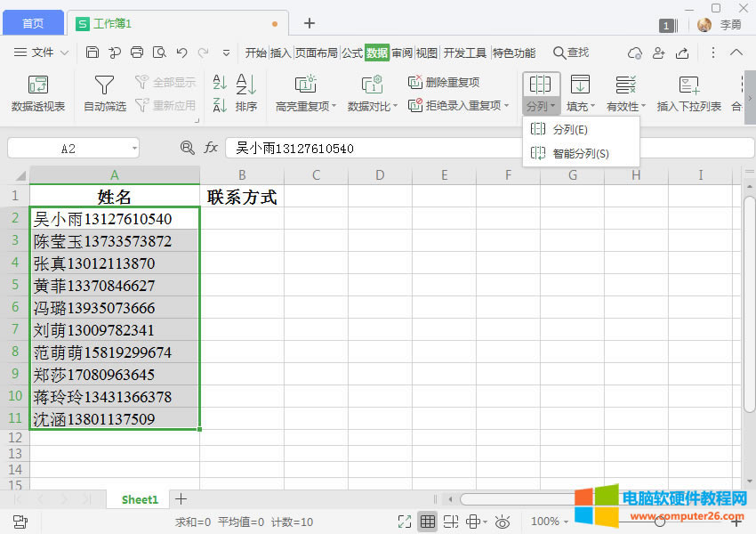Click the 删除重复项 icon button
Viewport: 756px width, 534px height.
click(415, 83)
